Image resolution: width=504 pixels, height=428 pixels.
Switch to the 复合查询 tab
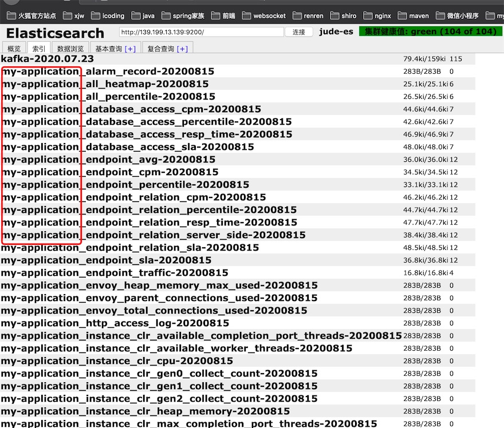(x=161, y=49)
